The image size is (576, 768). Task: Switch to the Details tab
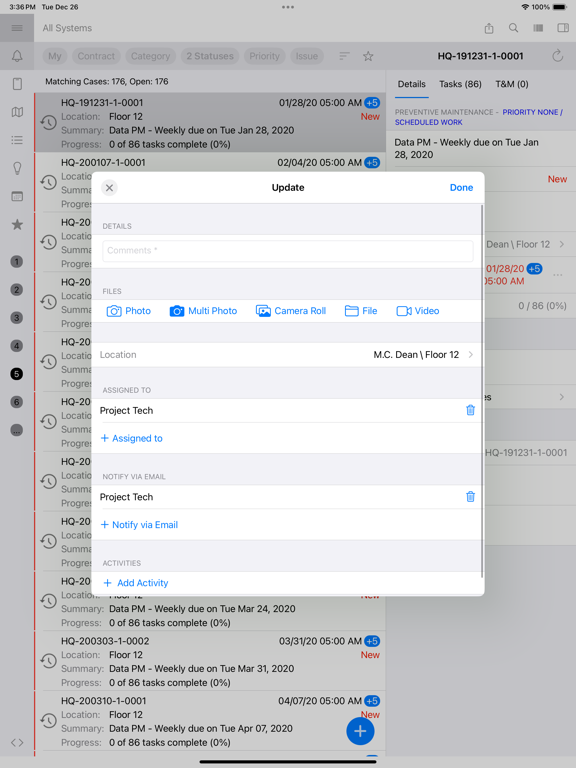[x=411, y=84]
